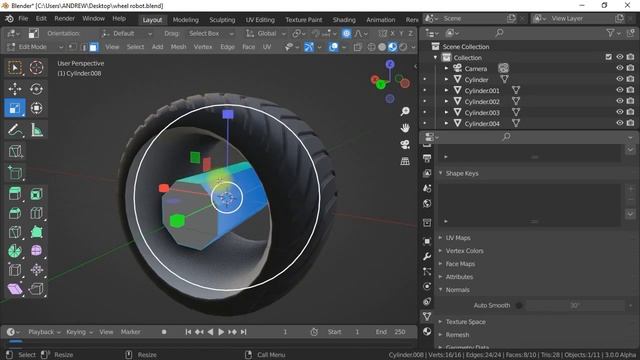Expand Cylinder.001 in outliner
Screen dimensions: 640x360
[x=446, y=90]
